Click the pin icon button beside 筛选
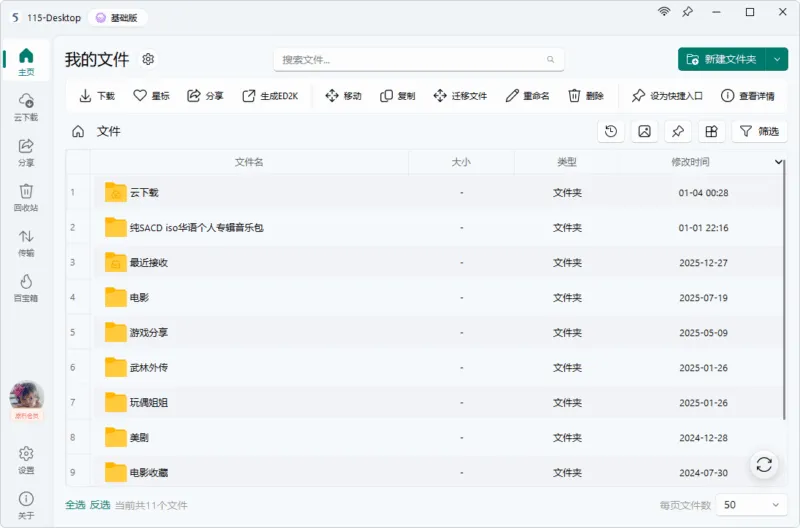The height and width of the screenshot is (528, 800). pyautogui.click(x=678, y=132)
